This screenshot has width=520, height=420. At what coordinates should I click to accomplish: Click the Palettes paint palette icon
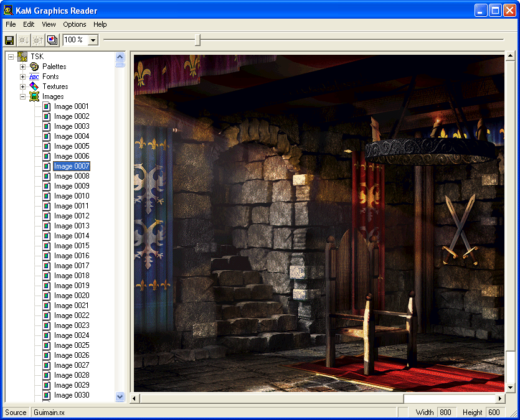tap(34, 67)
